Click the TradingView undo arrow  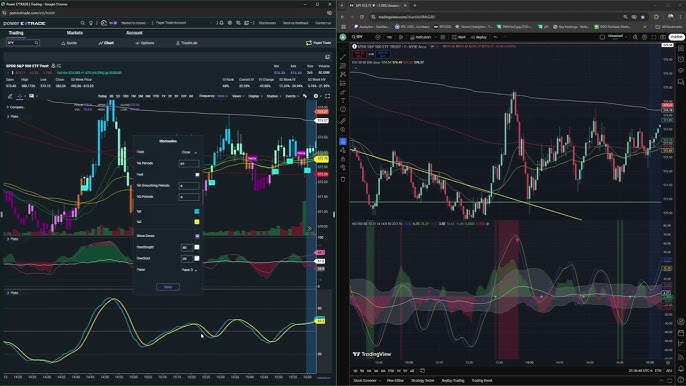pos(496,37)
